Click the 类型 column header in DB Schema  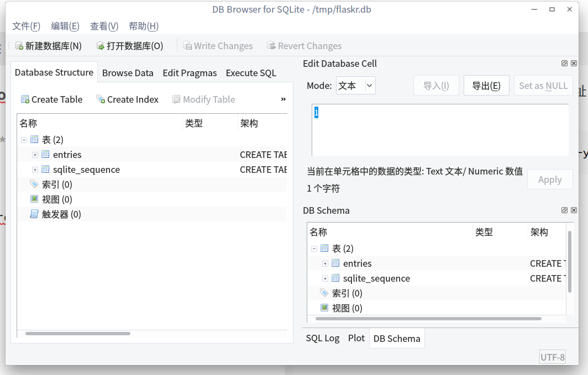[x=500, y=232]
